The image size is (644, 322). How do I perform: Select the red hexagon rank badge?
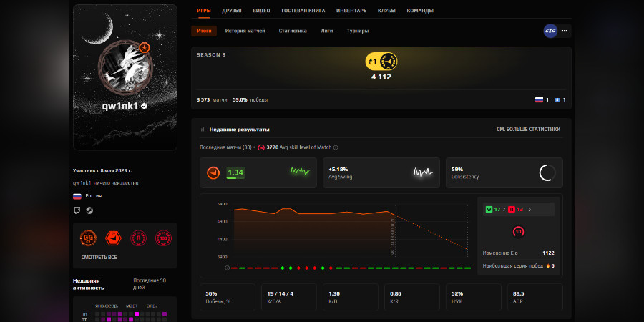pyautogui.click(x=113, y=238)
